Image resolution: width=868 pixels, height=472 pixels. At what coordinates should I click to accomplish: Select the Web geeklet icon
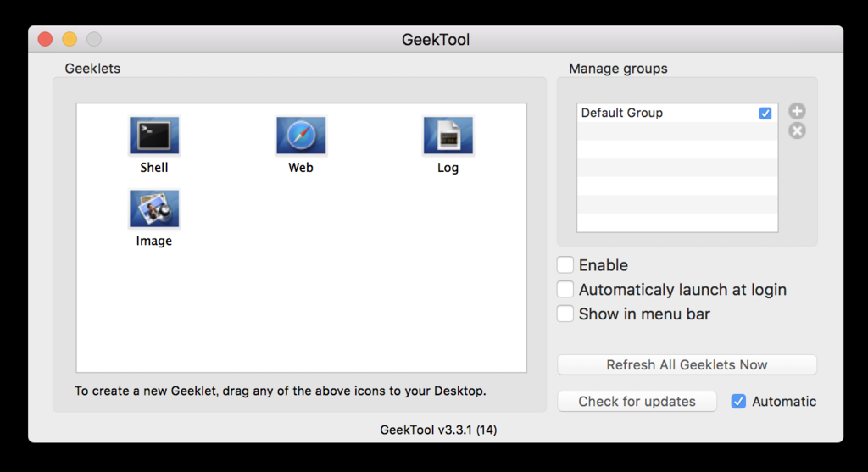tap(301, 135)
